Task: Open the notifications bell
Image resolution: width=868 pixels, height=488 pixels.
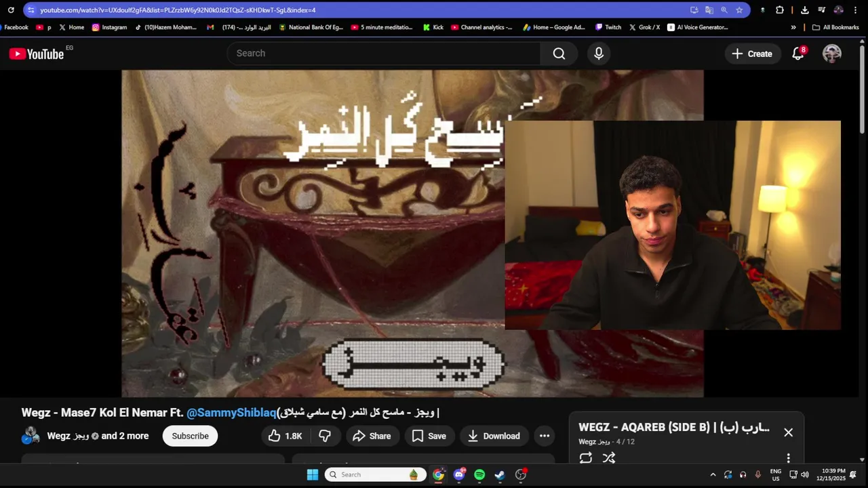Action: 798,54
